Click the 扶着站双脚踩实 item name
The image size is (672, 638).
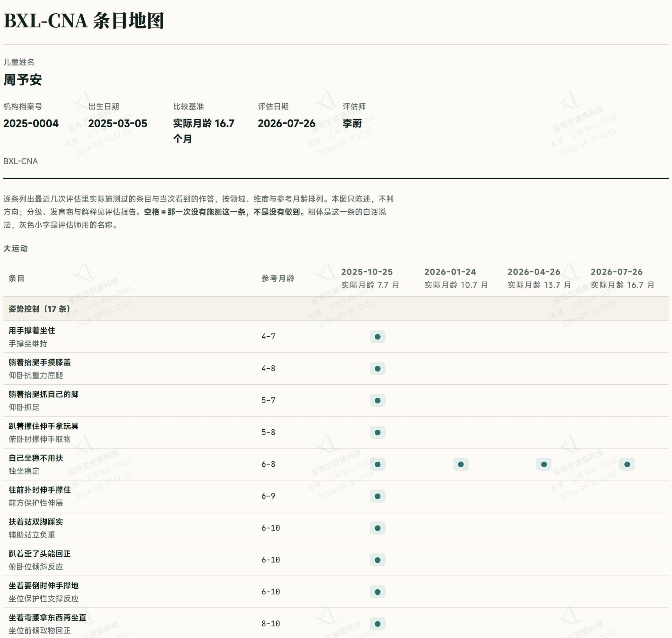36,522
